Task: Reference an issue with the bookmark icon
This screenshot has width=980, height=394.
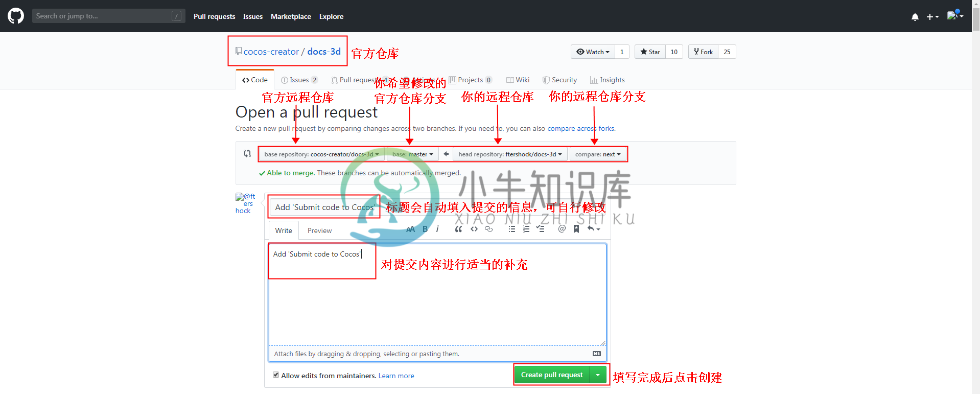Action: [576, 229]
